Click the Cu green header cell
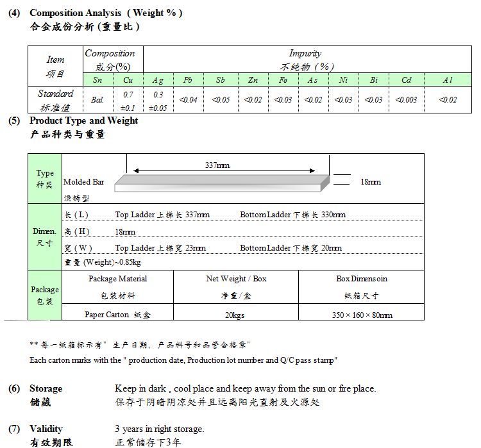This screenshot has width=481, height=448. click(x=128, y=80)
